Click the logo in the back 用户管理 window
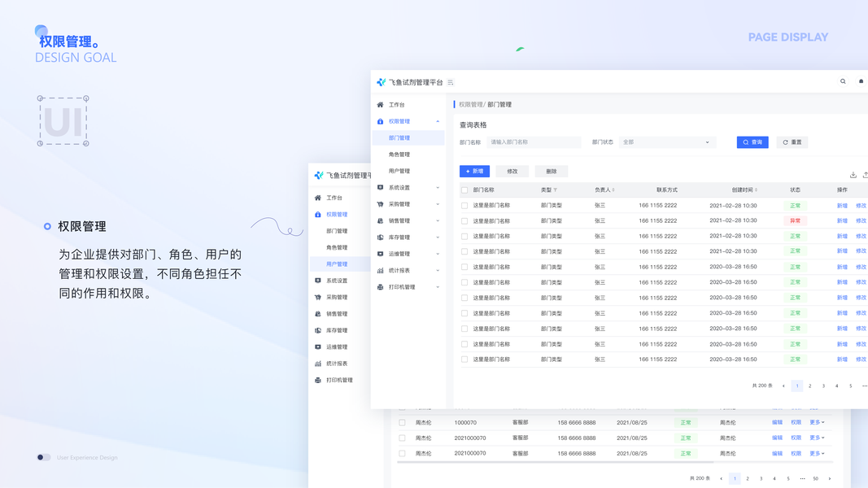 pyautogui.click(x=319, y=176)
